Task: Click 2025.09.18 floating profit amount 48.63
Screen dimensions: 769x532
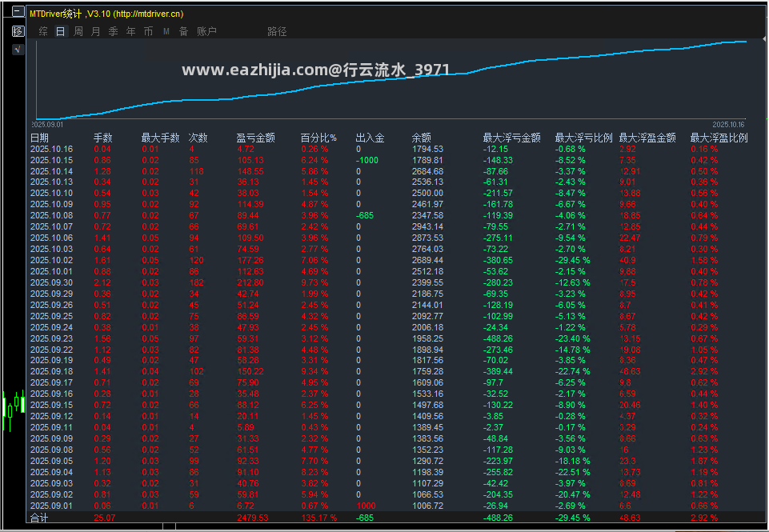Action: [x=630, y=371]
